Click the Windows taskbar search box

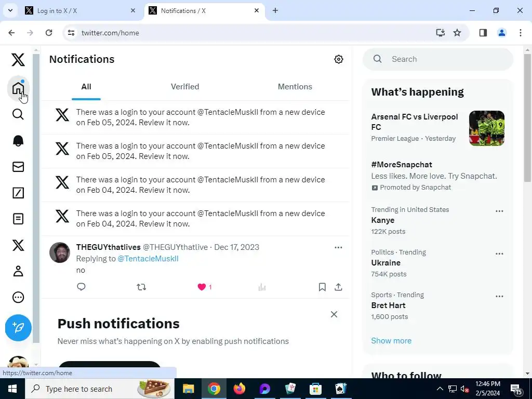(x=99, y=389)
